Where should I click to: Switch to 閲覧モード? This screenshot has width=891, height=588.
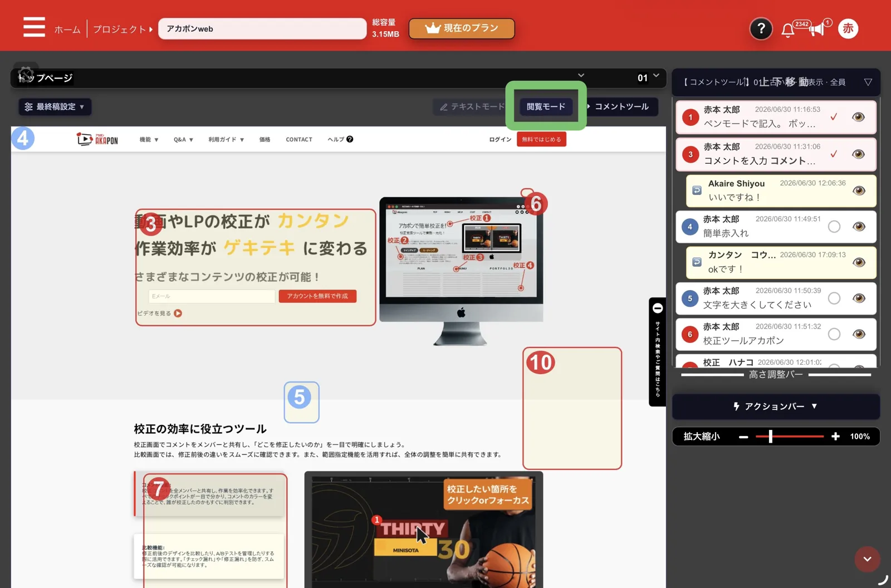point(546,107)
